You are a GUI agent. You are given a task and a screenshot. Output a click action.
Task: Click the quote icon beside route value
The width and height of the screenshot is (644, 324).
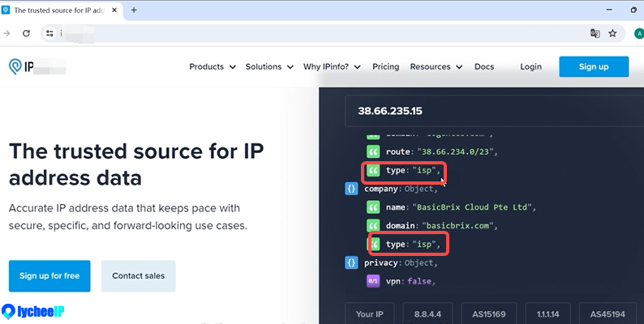[372, 151]
